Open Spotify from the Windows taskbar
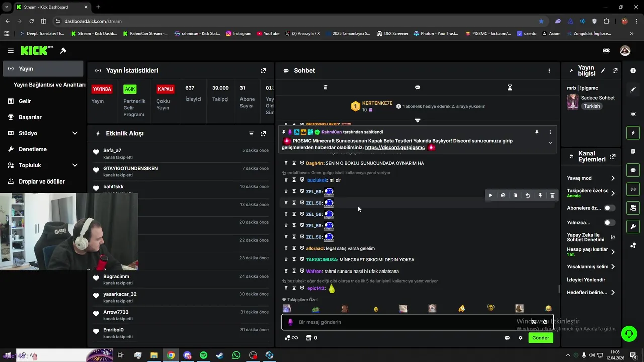 point(203,355)
